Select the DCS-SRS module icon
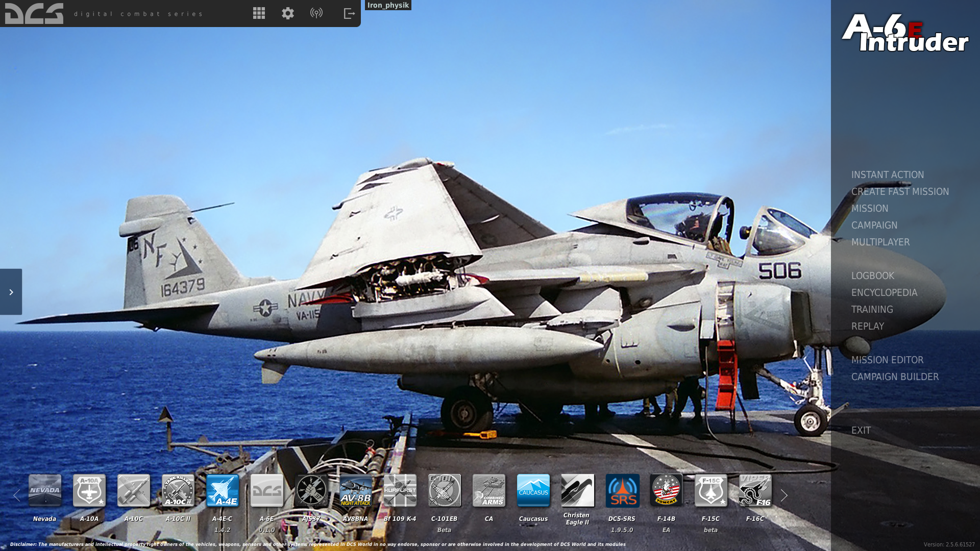 [x=623, y=490]
